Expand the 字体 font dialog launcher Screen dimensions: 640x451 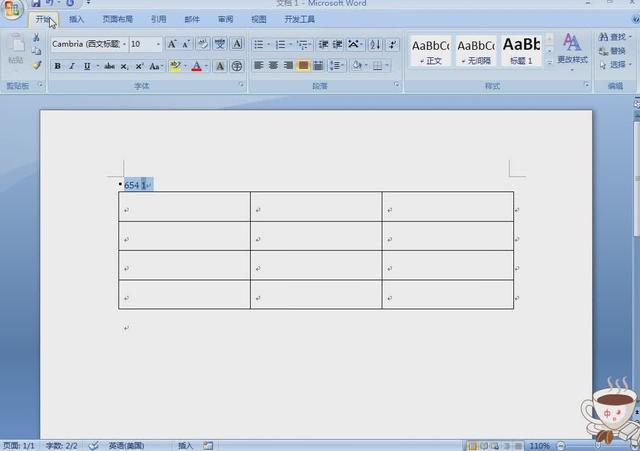241,86
